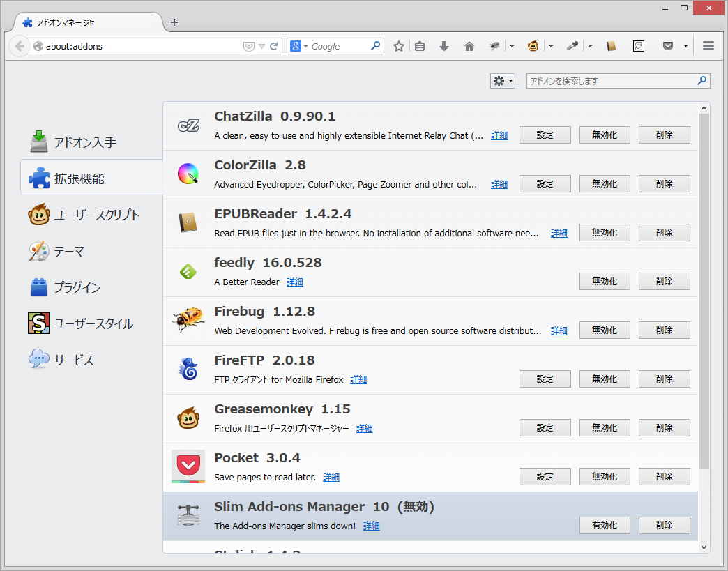Click the Slim Add-ons Manager icon
728x571 pixels.
pos(188,515)
